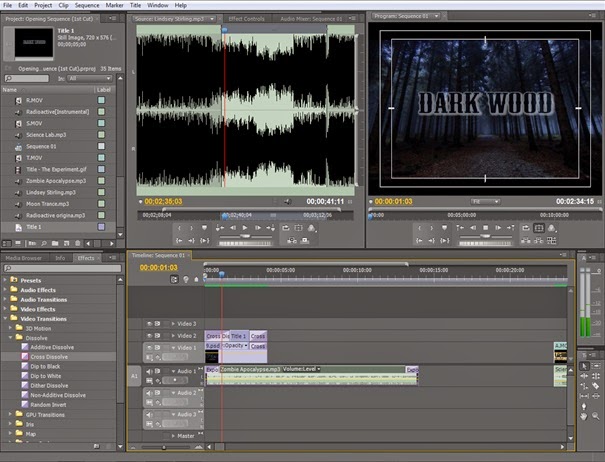Select the Hand tool
Image resolution: width=605 pixels, height=462 pixels.
[584, 416]
